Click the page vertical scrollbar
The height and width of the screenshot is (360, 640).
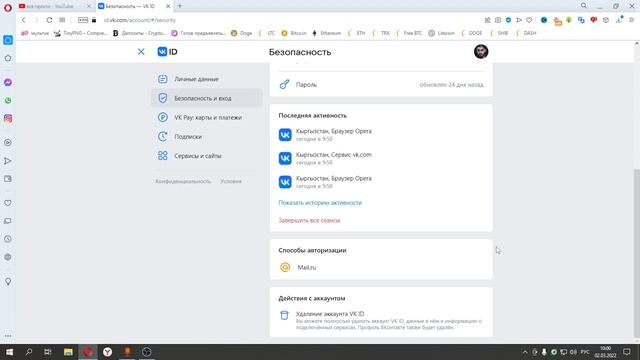tap(637, 253)
